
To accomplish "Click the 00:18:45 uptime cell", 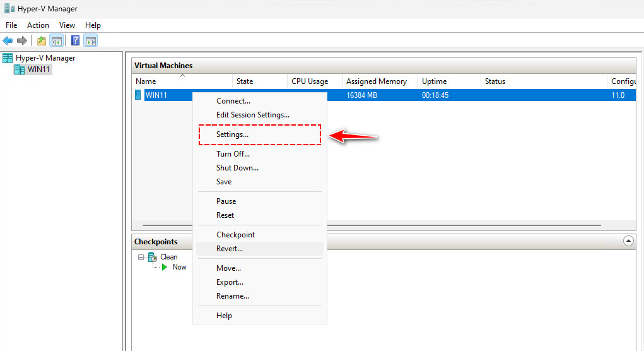I will point(435,95).
